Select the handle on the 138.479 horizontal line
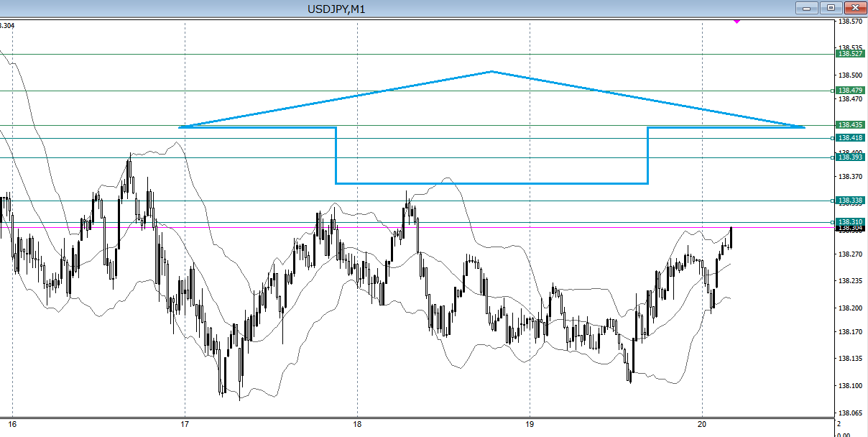 click(833, 91)
